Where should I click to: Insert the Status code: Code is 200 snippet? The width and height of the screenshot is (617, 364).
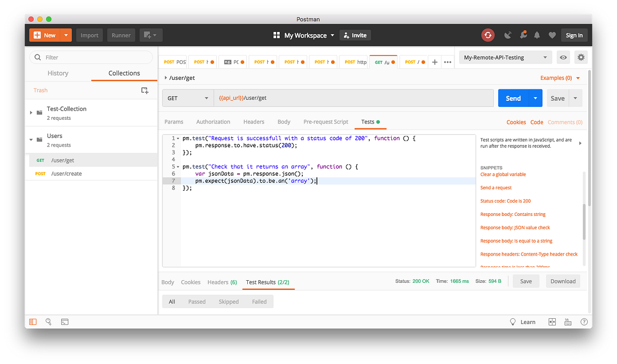pyautogui.click(x=506, y=201)
